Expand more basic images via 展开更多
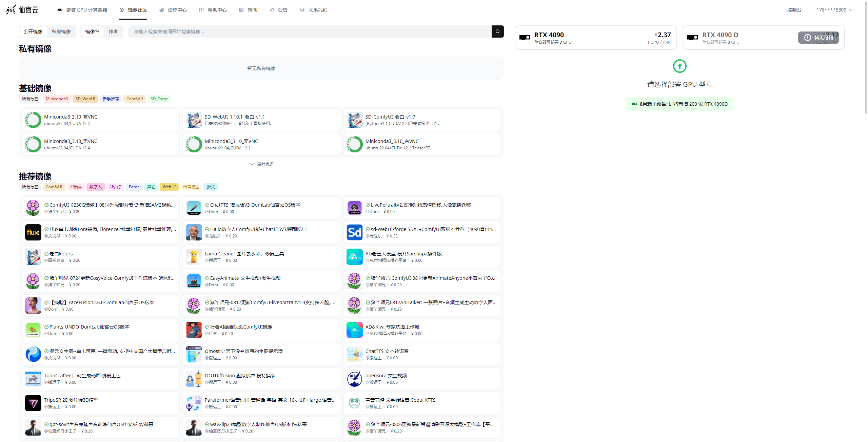This screenshot has width=868, height=442. tap(261, 164)
